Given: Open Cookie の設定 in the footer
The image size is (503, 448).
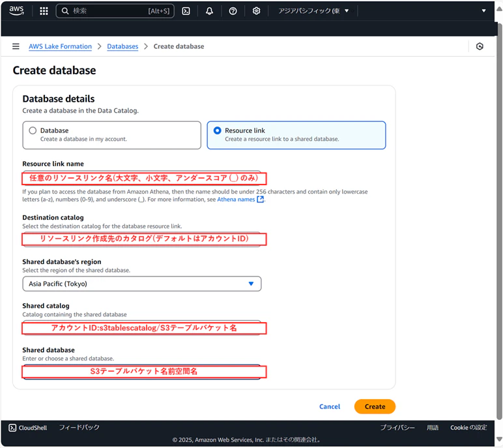Looking at the screenshot, I should pos(468,428).
